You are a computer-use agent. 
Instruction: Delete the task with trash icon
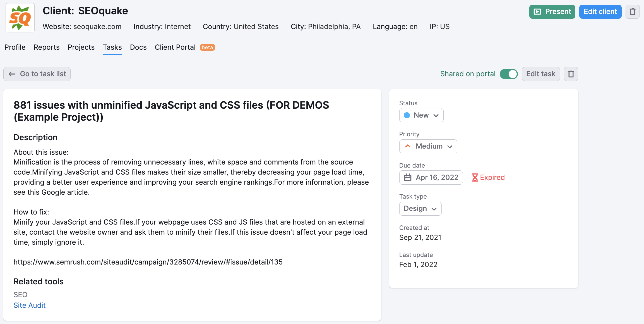tap(571, 74)
